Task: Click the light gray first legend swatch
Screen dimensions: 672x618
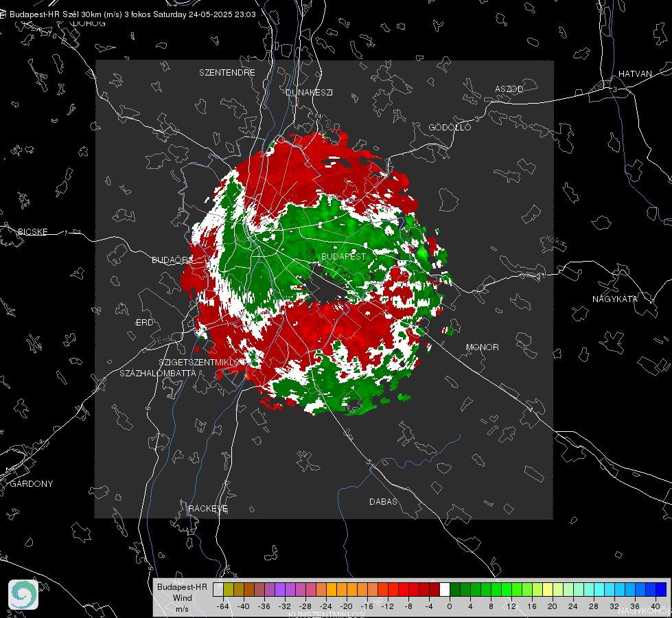Action: [218, 590]
